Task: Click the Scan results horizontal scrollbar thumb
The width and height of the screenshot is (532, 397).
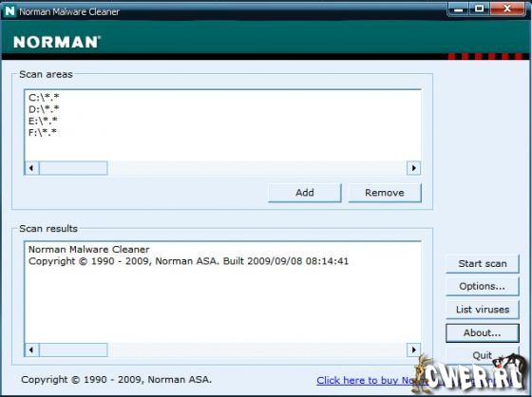Action: (73, 350)
